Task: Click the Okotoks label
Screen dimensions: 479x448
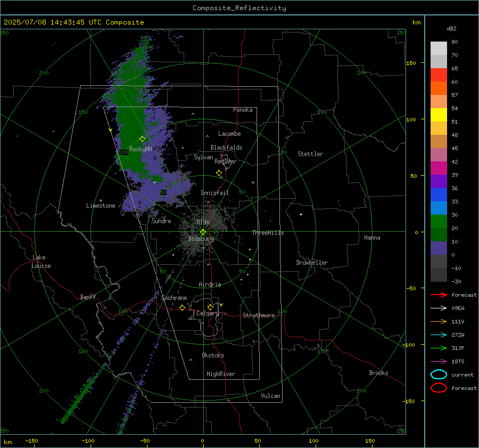Action: pyautogui.click(x=213, y=355)
